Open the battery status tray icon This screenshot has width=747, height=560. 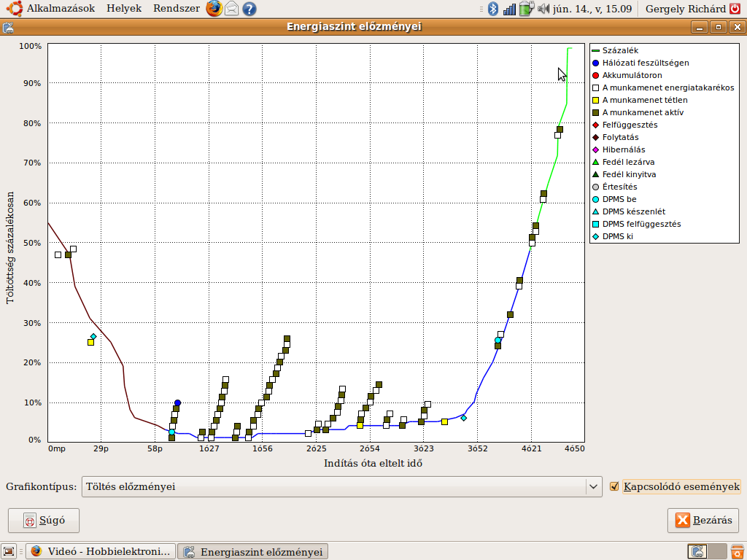(x=527, y=9)
